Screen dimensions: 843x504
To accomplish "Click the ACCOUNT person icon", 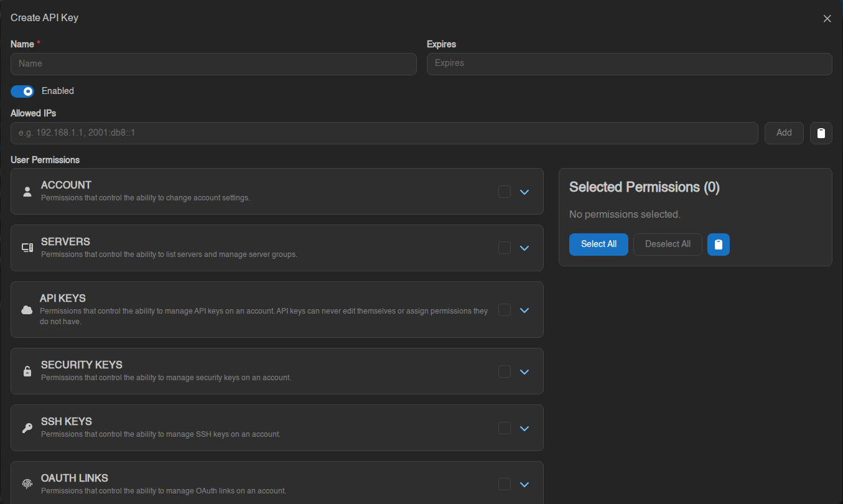I will 27,192.
